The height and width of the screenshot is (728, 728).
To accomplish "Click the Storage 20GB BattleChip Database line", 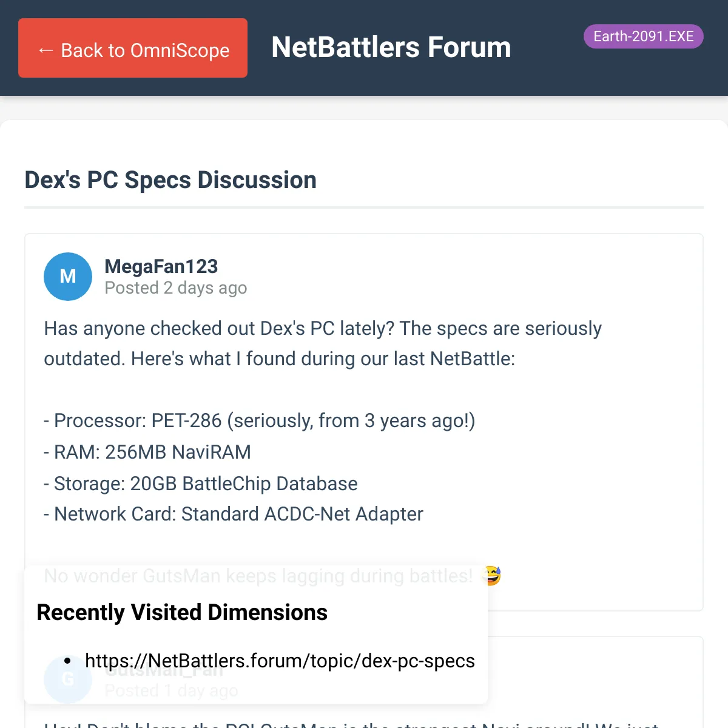I will click(x=201, y=484).
